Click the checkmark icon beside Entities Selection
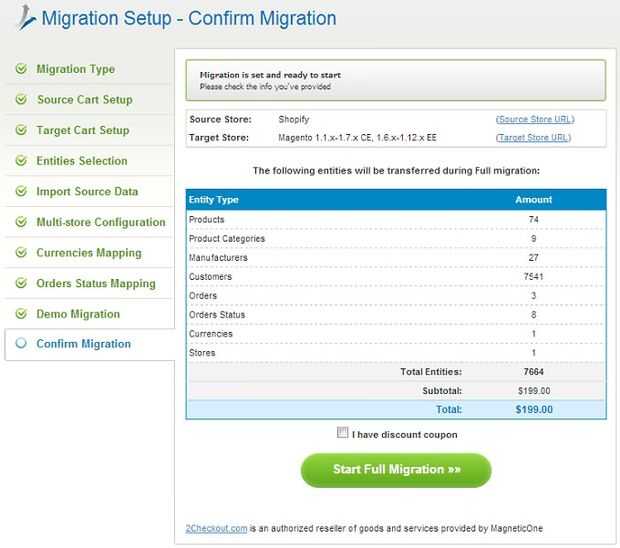Viewport: 620px width, 548px height. pyautogui.click(x=20, y=161)
